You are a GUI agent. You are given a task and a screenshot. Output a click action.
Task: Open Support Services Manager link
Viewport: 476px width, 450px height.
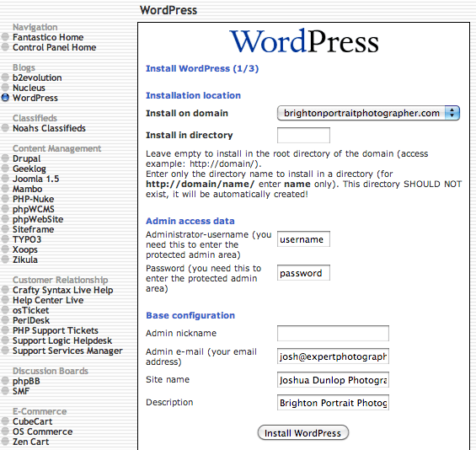67,351
